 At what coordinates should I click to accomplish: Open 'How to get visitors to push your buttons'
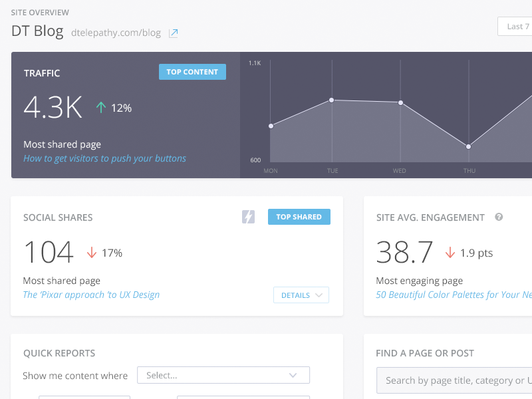(x=104, y=159)
